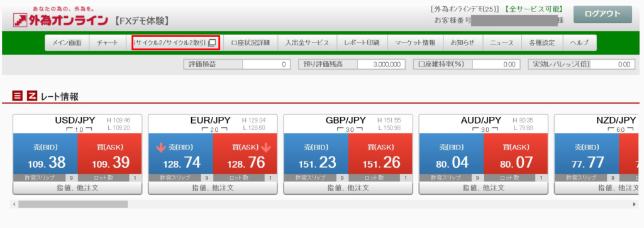Click the red Z icon beside レート情報

[x=32, y=96]
